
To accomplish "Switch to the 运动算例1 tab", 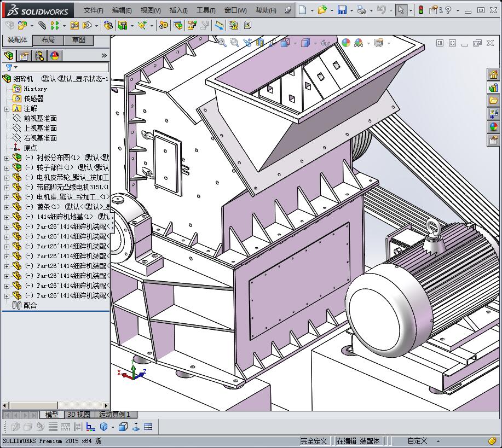I will pos(114,415).
